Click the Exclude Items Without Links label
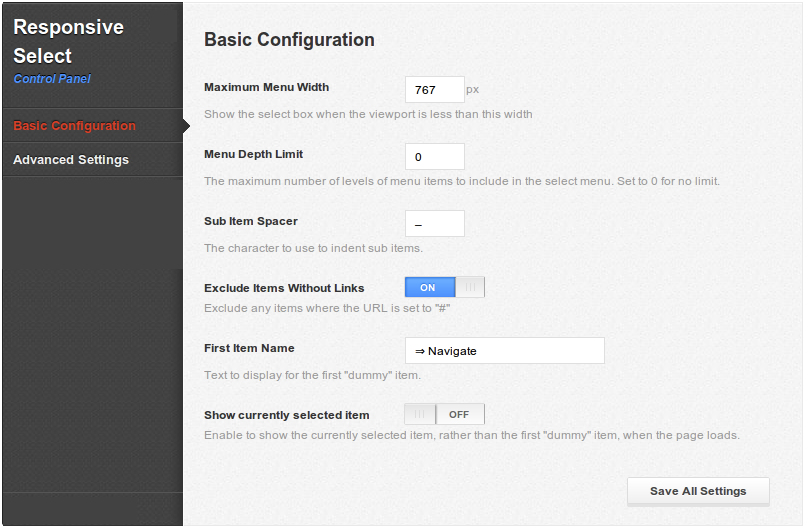The height and width of the screenshot is (526, 803). click(x=284, y=288)
